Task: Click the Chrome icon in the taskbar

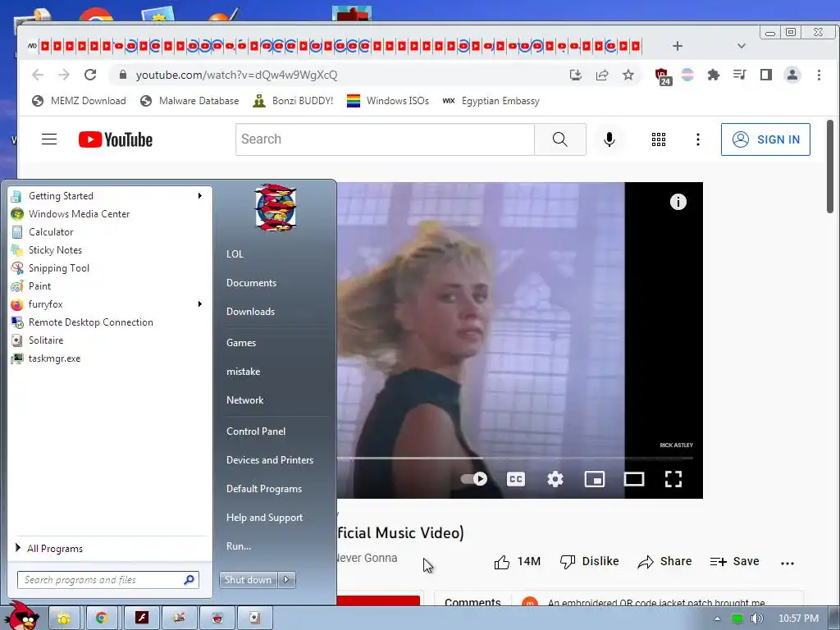Action: 101,619
